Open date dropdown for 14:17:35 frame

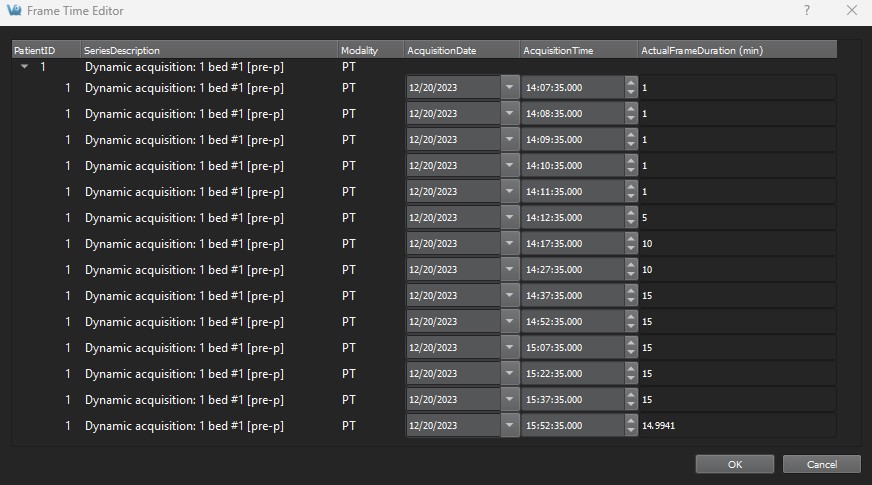coord(510,244)
